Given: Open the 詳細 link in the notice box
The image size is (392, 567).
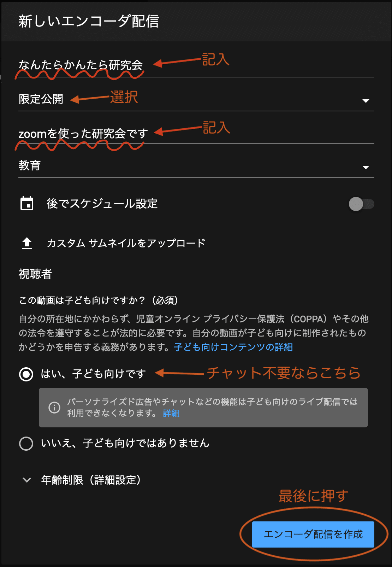Looking at the screenshot, I should [172, 413].
